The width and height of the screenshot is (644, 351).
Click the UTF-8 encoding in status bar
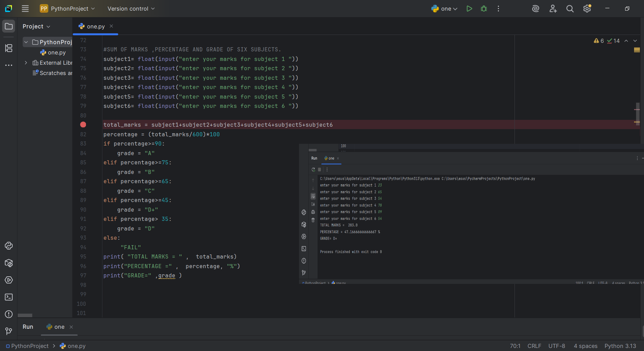click(x=557, y=346)
